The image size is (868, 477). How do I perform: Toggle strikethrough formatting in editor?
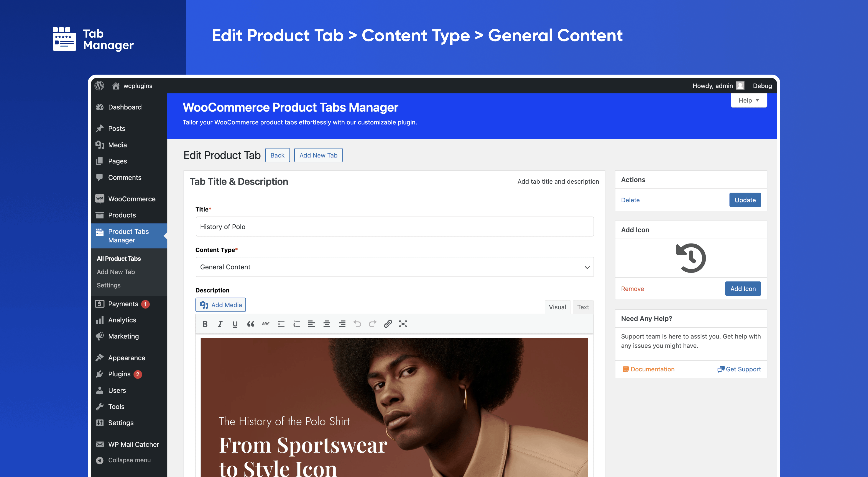coord(266,324)
